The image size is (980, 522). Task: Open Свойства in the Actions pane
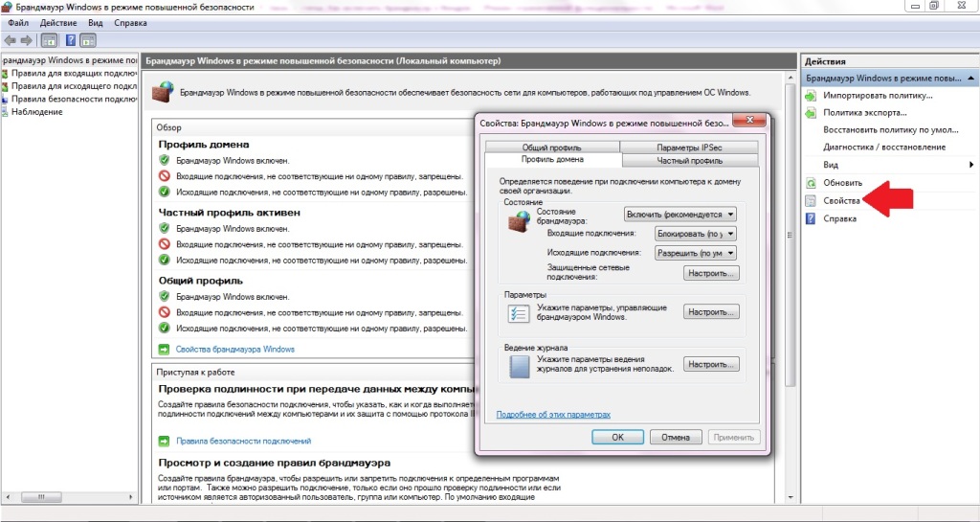(841, 201)
